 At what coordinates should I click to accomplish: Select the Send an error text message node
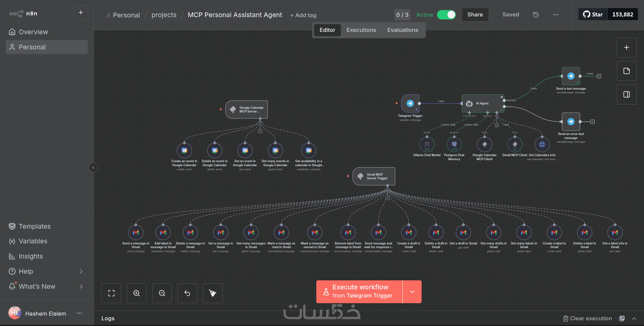click(571, 122)
